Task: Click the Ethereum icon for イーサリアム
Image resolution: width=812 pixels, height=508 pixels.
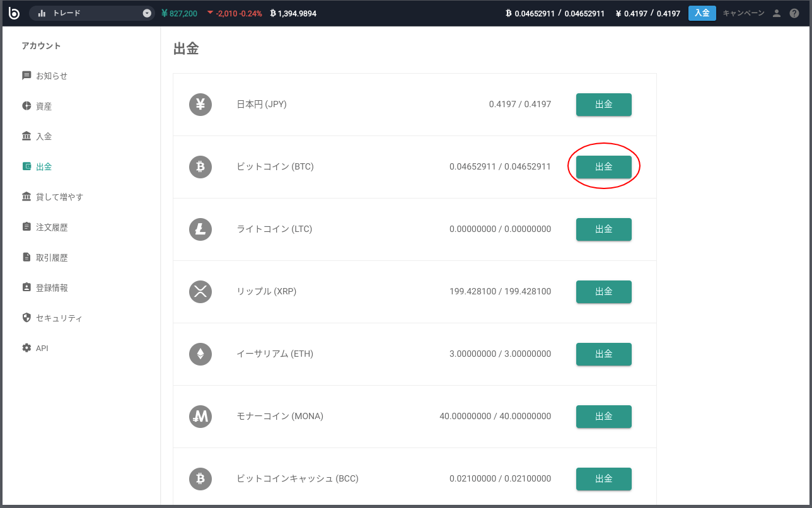Action: tap(200, 354)
